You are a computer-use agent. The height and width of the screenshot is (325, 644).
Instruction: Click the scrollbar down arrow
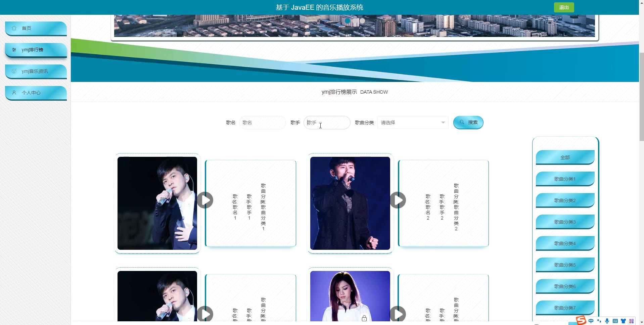click(641, 322)
